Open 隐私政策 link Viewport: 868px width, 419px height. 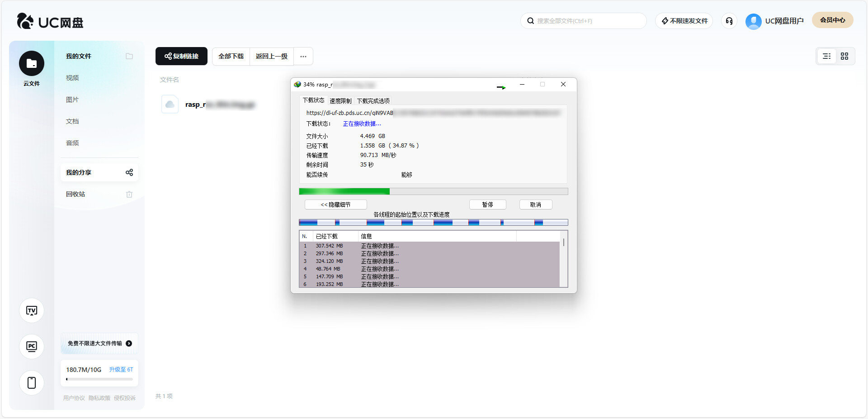coord(99,398)
